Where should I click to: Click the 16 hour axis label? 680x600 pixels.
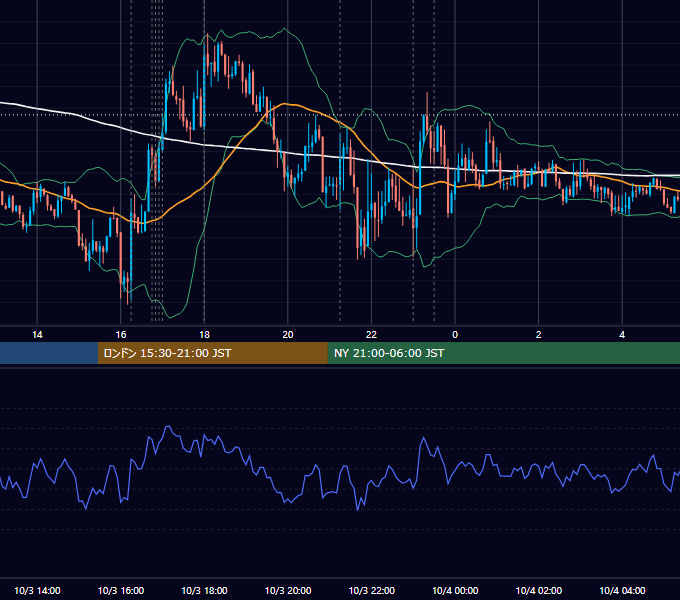121,335
